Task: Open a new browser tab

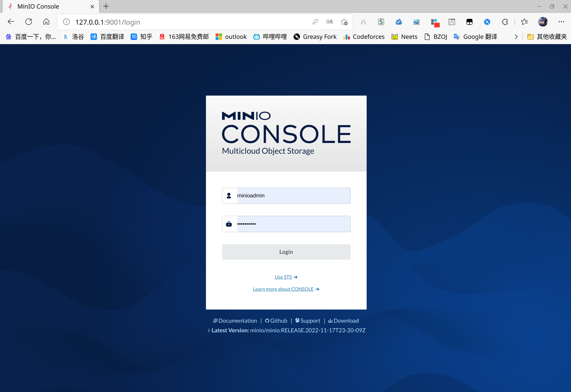Action: [106, 6]
